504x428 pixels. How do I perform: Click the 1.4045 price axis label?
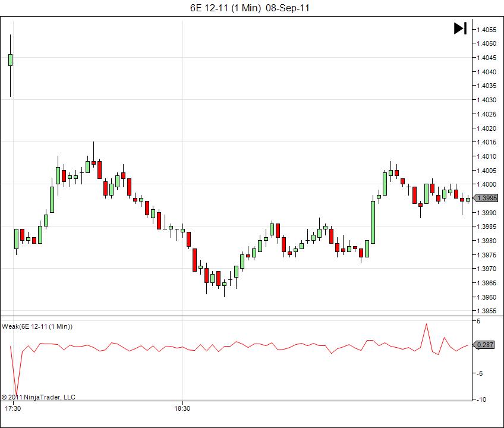[486, 58]
